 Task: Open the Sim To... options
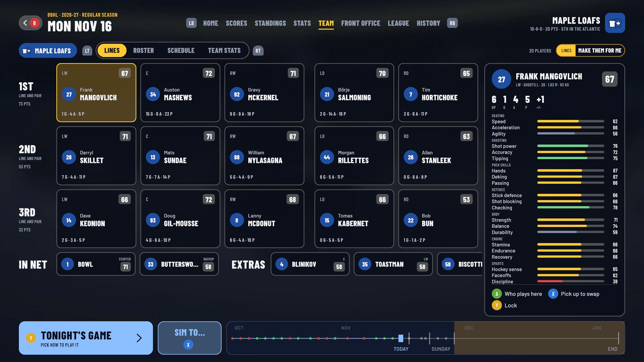pos(190,338)
